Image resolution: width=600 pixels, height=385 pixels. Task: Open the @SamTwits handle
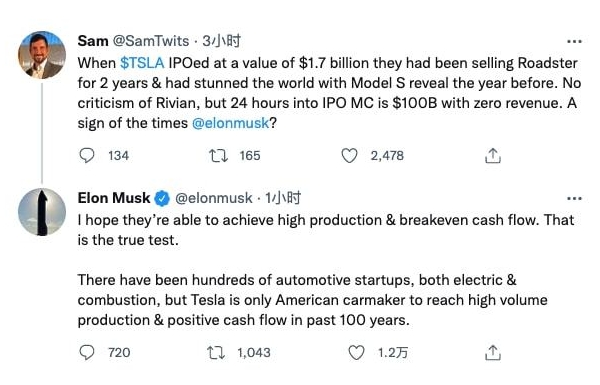coord(151,41)
